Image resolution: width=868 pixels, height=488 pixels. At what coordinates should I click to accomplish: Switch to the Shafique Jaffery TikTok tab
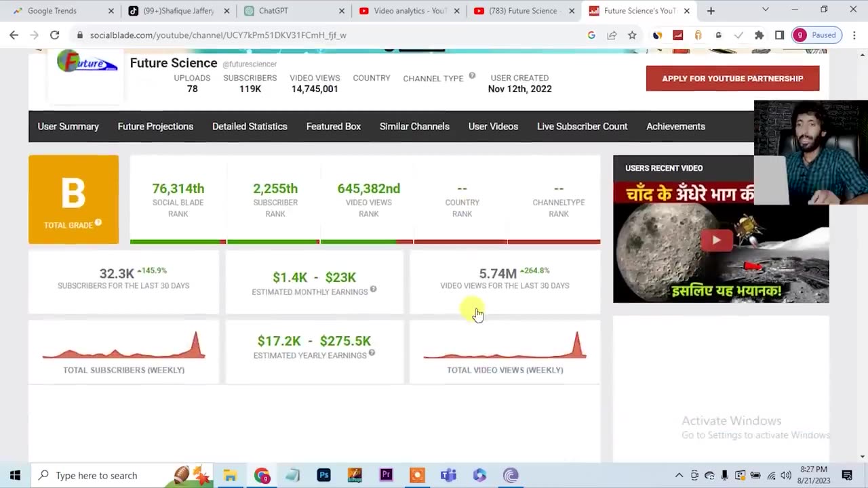pos(178,11)
